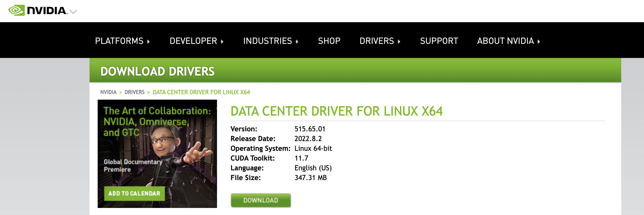Viewport: 644px width, 215px height.
Task: Click the arrow next to INDUSTRIES
Action: (297, 41)
